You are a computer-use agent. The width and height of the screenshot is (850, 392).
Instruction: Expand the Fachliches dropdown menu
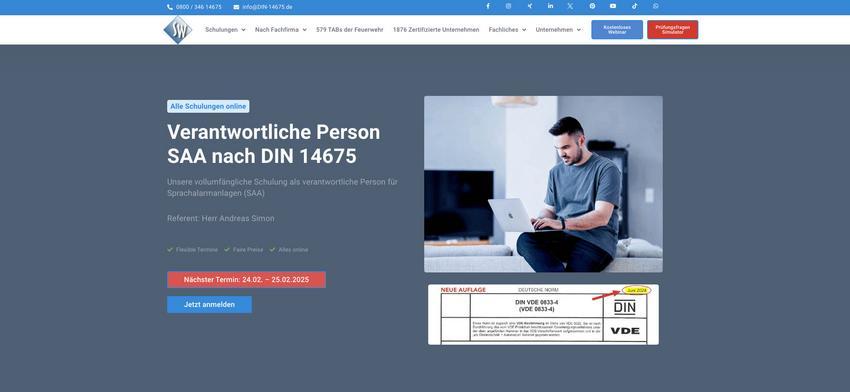(507, 30)
